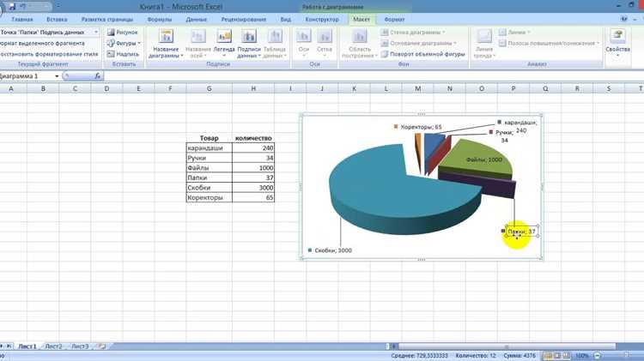Viewport: 644px width, 361px height.
Task: Insert a picture with Рисунок
Action: (123, 32)
